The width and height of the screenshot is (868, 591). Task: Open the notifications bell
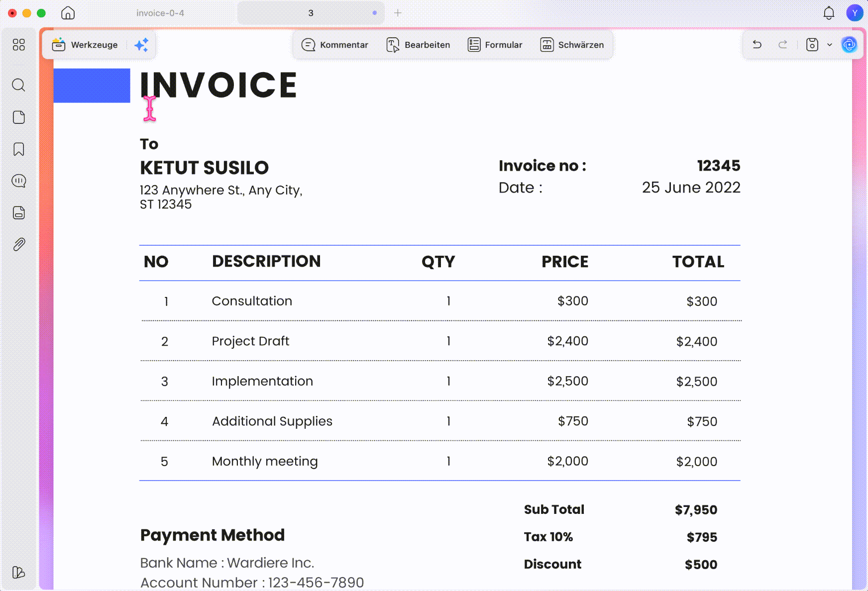point(829,13)
